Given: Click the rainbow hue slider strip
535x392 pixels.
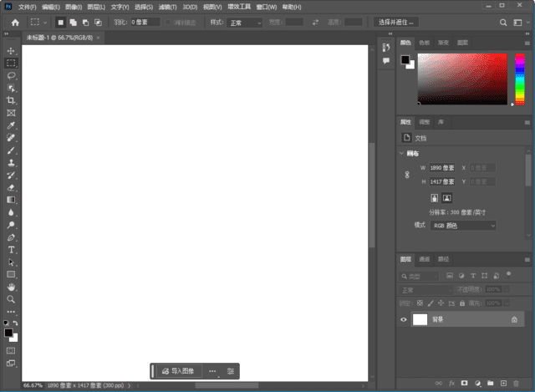Looking at the screenshot, I should [x=520, y=79].
